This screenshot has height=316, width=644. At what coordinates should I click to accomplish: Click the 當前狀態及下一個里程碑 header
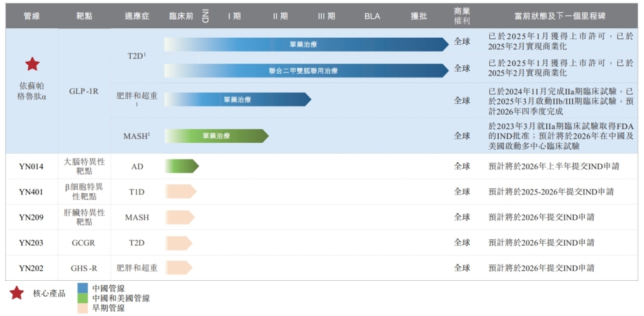pyautogui.click(x=560, y=16)
